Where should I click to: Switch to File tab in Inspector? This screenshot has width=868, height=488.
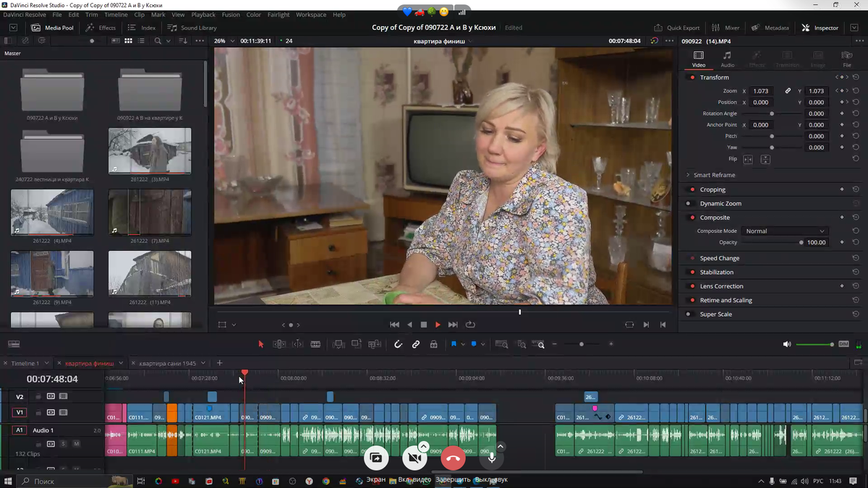847,59
